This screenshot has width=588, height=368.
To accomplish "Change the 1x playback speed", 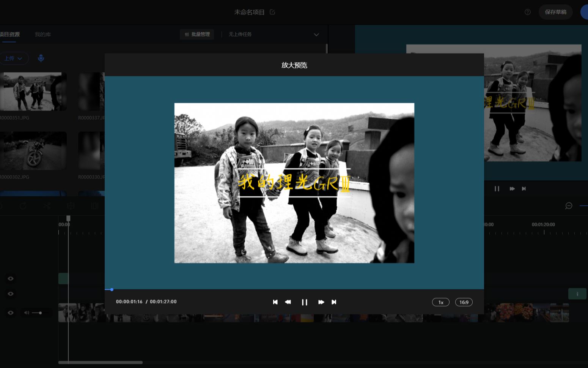I will [441, 302].
